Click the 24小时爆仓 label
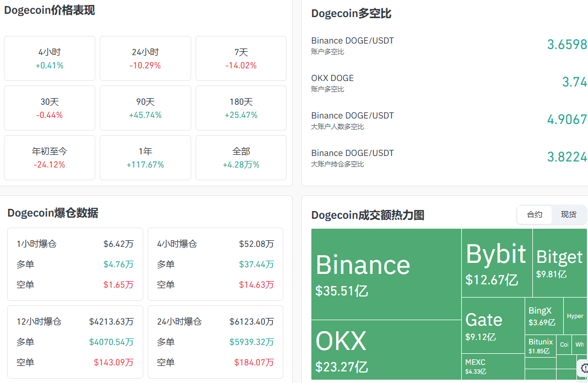The width and height of the screenshot is (588, 383). tap(179, 321)
